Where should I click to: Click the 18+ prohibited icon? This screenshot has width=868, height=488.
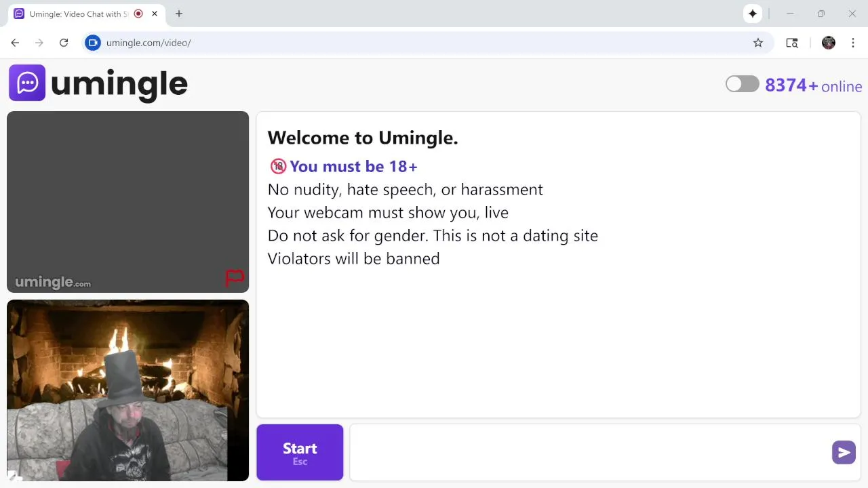pos(278,166)
